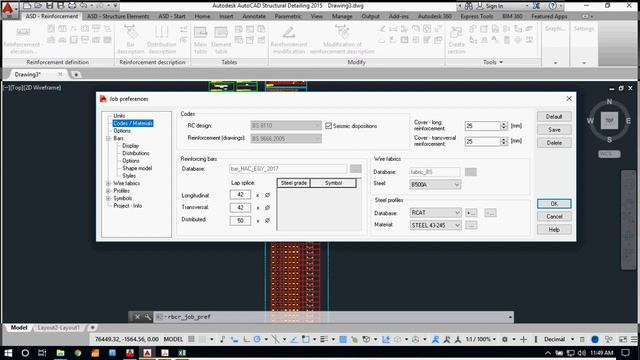The height and width of the screenshot is (360, 640).
Task: Click the Print icon in quick access toolbar
Action: 72,6
